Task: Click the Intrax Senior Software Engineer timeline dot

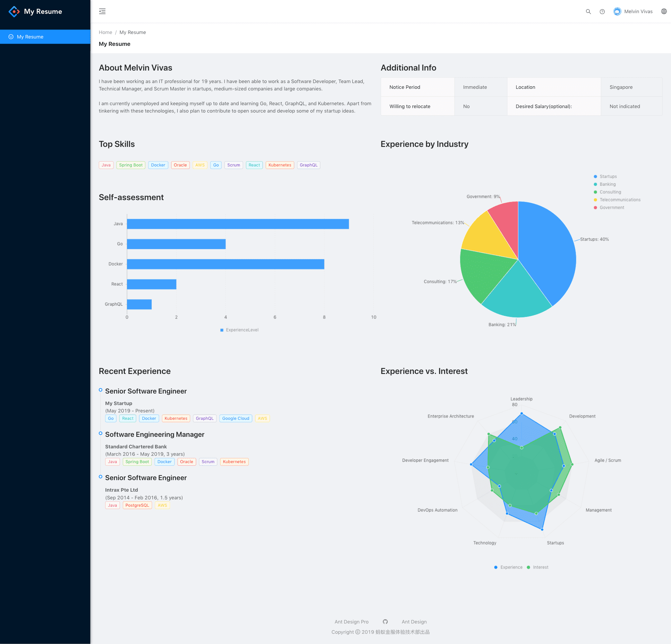Action: (x=100, y=477)
